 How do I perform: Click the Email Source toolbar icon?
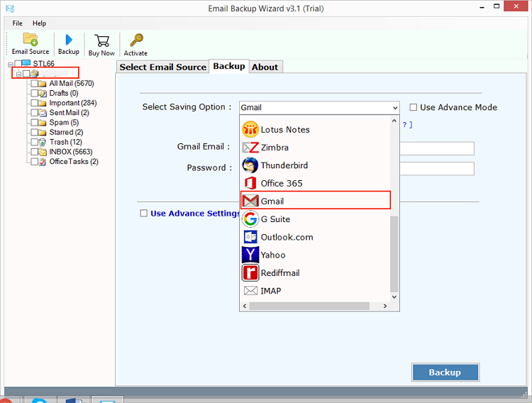31,40
